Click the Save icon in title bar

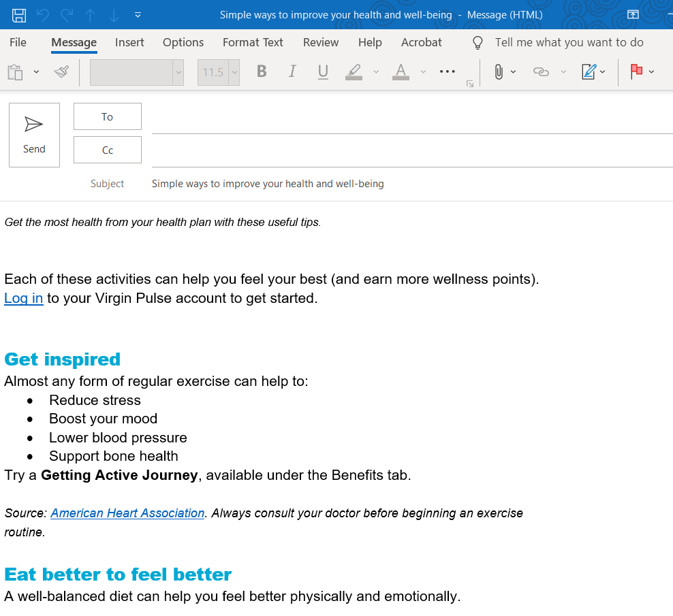pyautogui.click(x=19, y=14)
